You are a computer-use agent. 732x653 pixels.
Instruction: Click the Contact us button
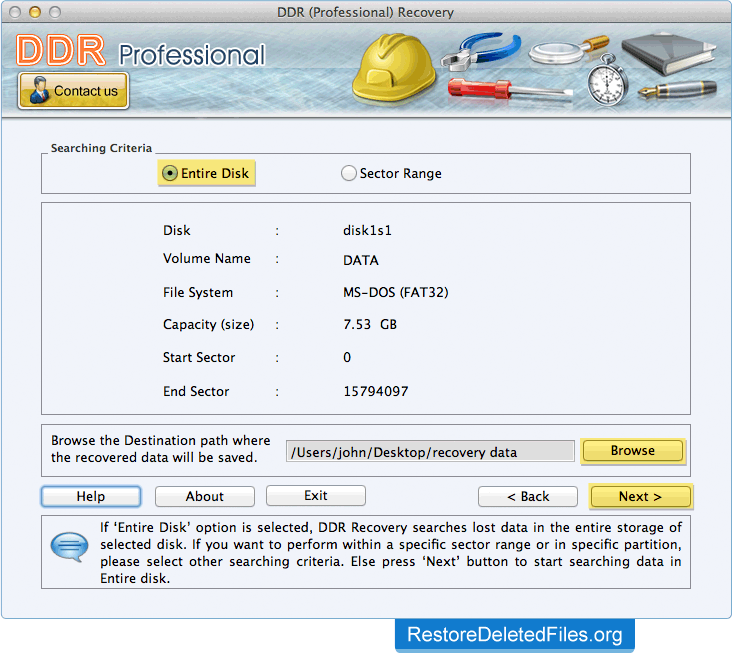[73, 91]
